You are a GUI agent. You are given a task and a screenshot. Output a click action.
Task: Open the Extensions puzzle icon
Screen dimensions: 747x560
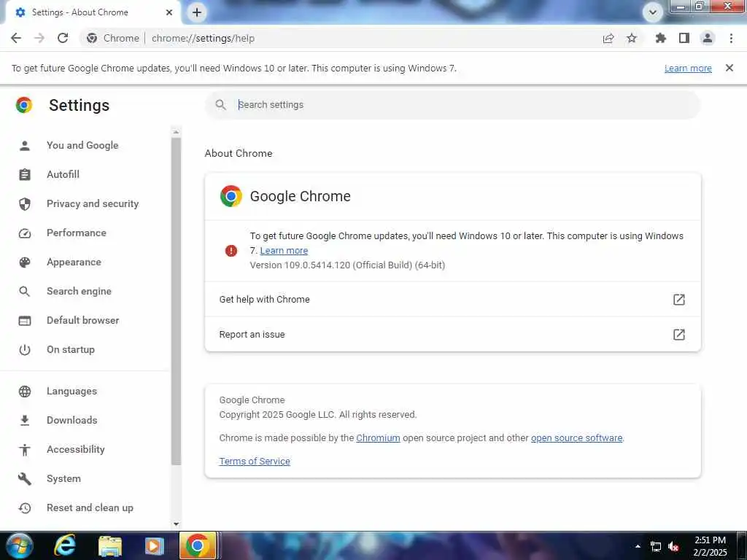tap(660, 38)
